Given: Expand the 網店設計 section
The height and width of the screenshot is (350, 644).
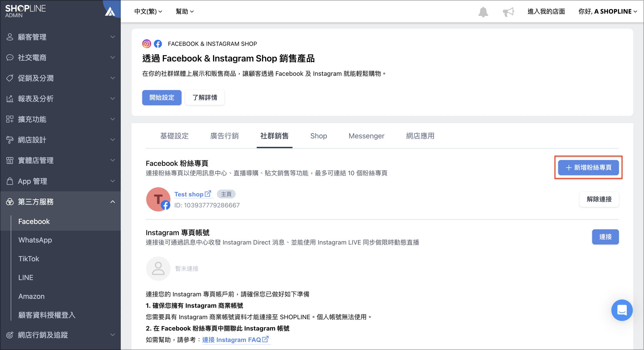Looking at the screenshot, I should pos(61,140).
